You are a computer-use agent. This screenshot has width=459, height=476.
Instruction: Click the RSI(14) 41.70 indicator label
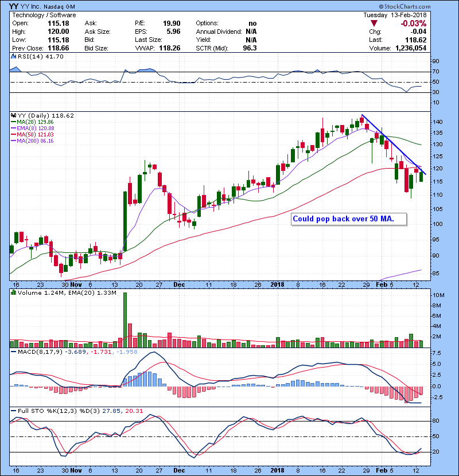[41, 56]
